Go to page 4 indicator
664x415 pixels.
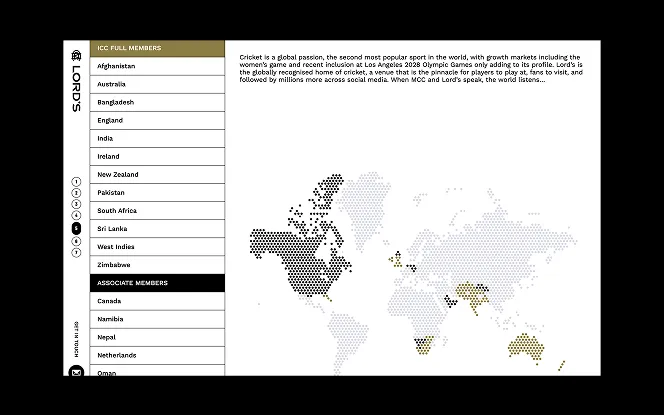[x=76, y=216]
